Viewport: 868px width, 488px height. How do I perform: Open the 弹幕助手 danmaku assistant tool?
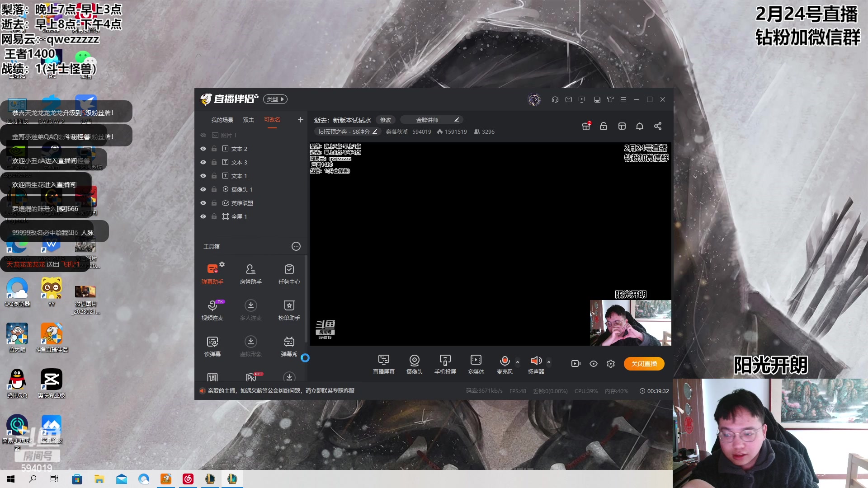pyautogui.click(x=212, y=273)
